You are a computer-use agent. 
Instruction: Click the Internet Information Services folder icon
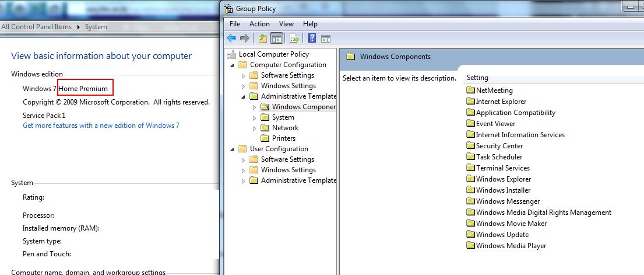pyautogui.click(x=471, y=135)
